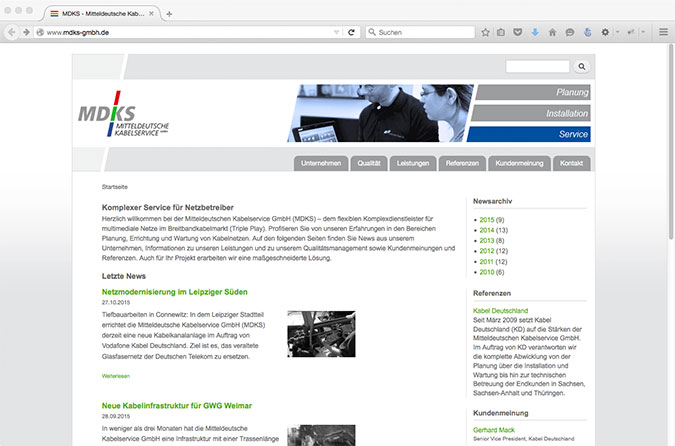The height and width of the screenshot is (446, 675).
Task: Click the header photo of two people
Action: tap(381, 113)
